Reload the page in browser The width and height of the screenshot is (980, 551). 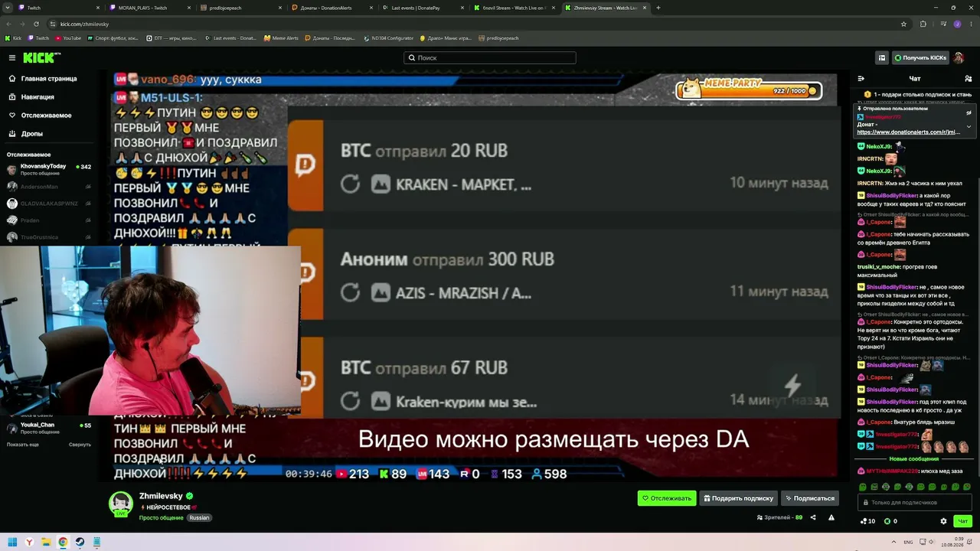(x=36, y=24)
